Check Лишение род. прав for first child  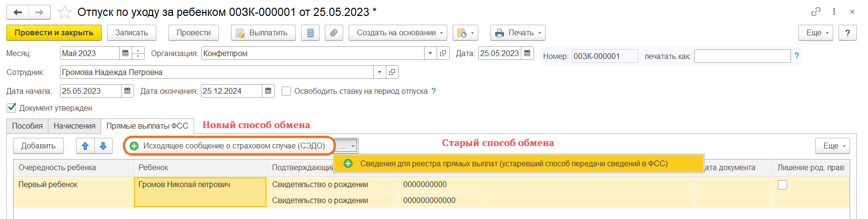click(782, 185)
